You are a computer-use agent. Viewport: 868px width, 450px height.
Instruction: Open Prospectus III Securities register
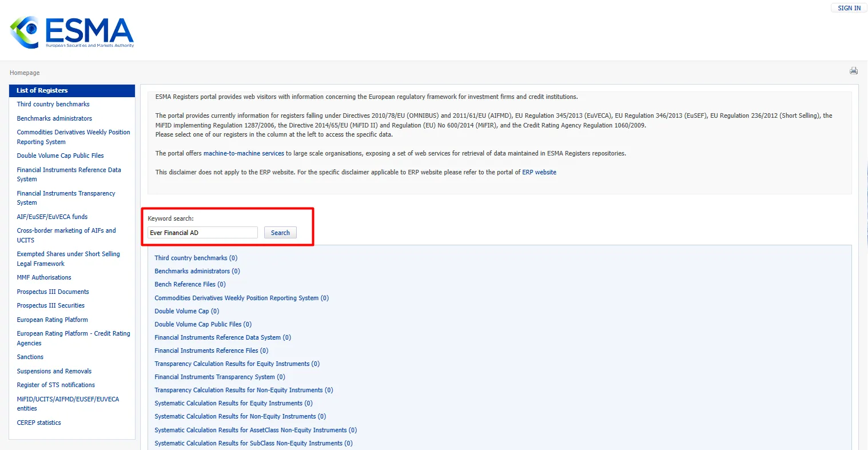50,305
